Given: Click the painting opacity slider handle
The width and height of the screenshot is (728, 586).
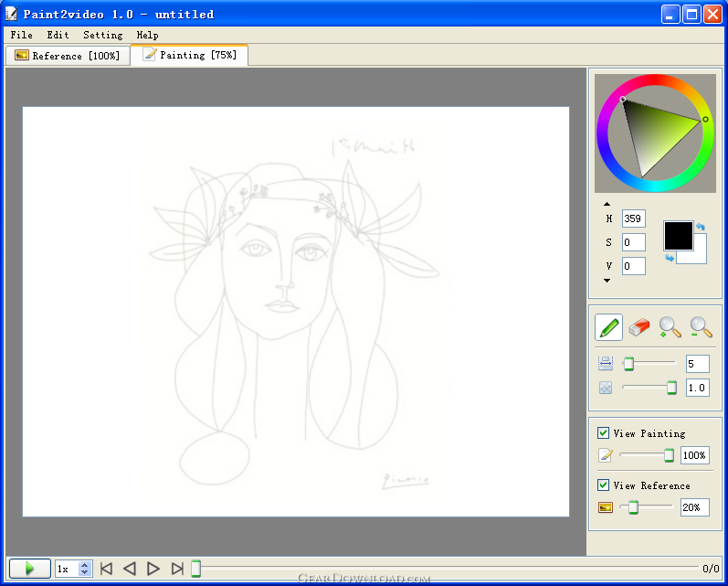Looking at the screenshot, I should click(669, 455).
